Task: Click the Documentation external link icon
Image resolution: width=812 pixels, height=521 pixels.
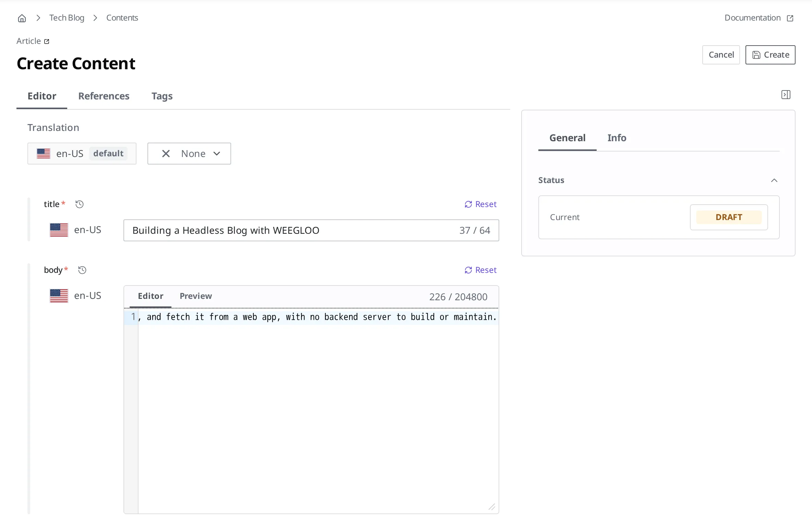Action: [790, 18]
